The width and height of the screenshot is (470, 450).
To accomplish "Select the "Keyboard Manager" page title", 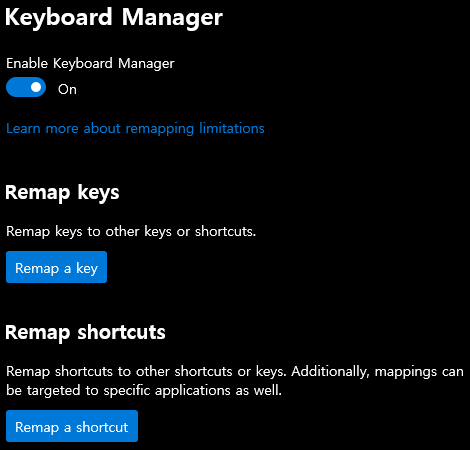I will click(114, 17).
